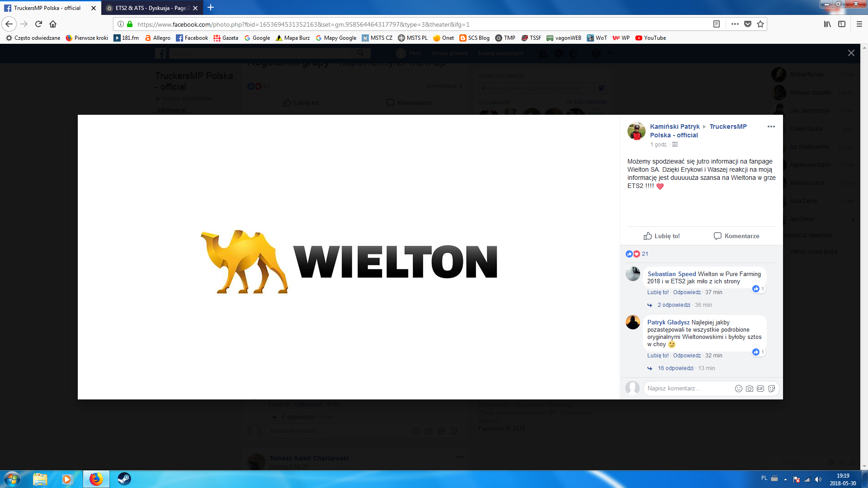Viewport: 868px width, 488px height.
Task: Open Steam from Windows taskbar
Action: pyautogui.click(x=124, y=479)
